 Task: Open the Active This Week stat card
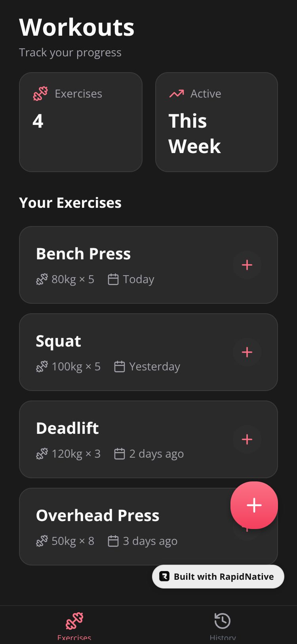point(217,122)
